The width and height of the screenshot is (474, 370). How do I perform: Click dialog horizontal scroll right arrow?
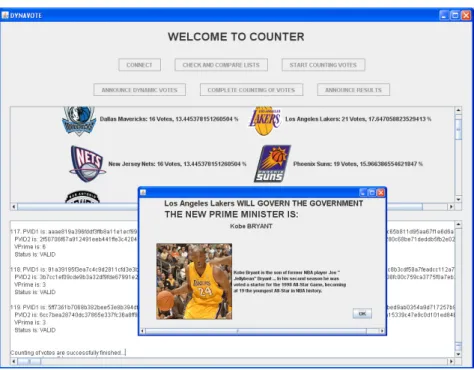pos(382,331)
